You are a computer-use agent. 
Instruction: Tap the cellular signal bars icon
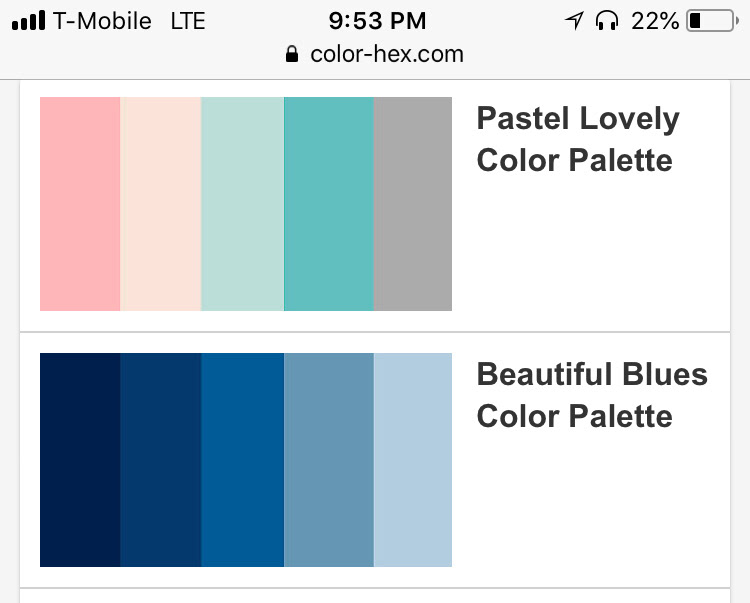[x=29, y=21]
